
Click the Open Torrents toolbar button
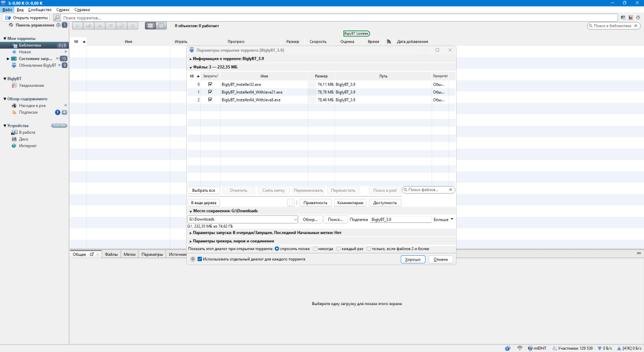pyautogui.click(x=26, y=18)
